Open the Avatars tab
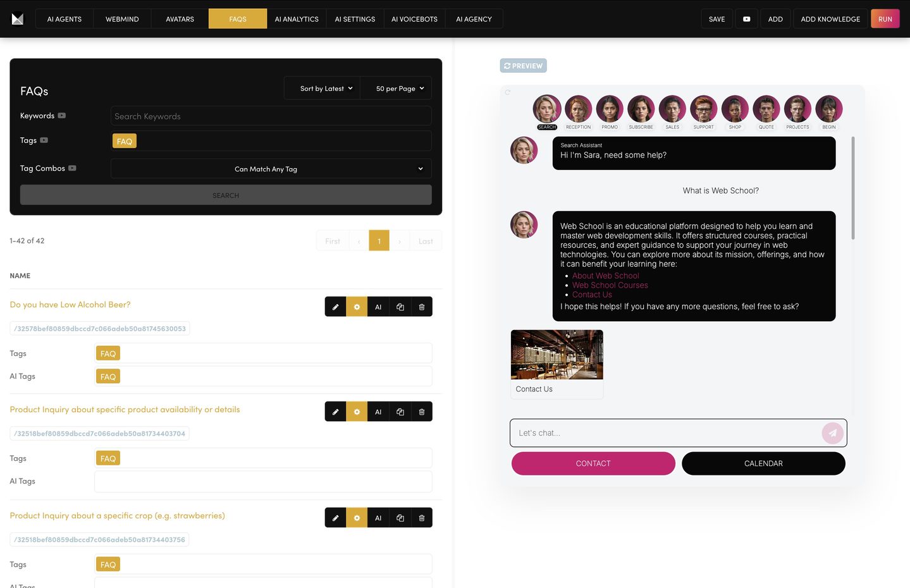 pos(180,19)
